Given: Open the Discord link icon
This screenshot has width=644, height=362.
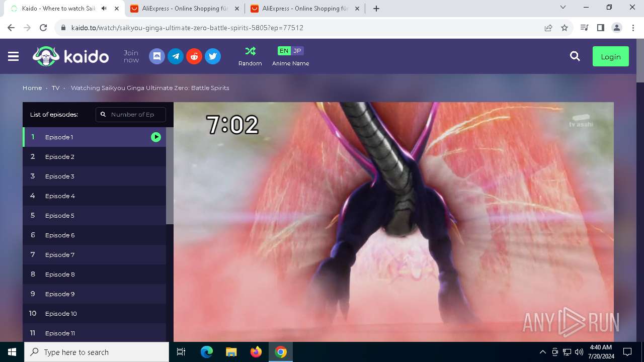Looking at the screenshot, I should tap(157, 56).
